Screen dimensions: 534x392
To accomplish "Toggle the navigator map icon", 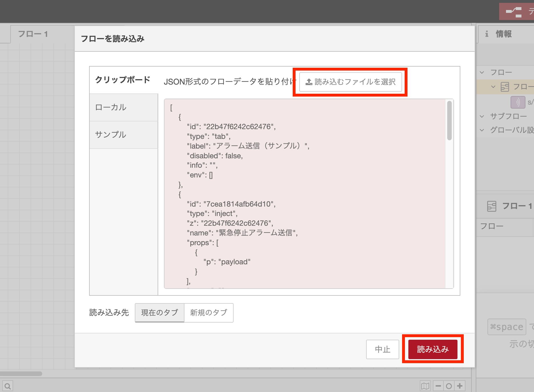I will pyautogui.click(x=425, y=386).
